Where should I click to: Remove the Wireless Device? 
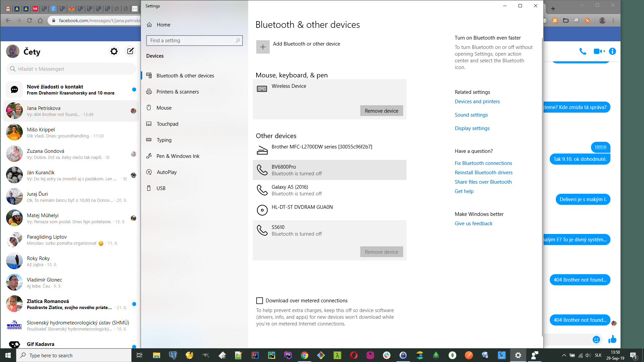click(x=381, y=111)
